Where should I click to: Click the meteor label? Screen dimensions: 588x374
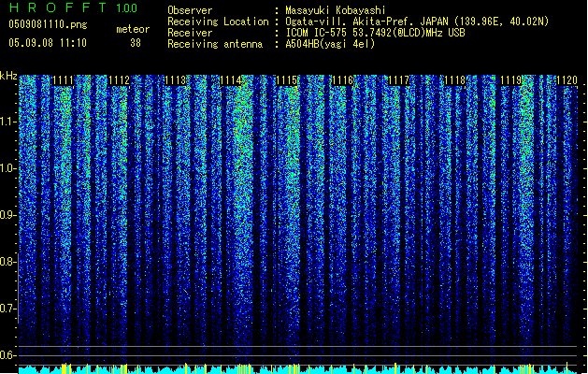click(133, 29)
